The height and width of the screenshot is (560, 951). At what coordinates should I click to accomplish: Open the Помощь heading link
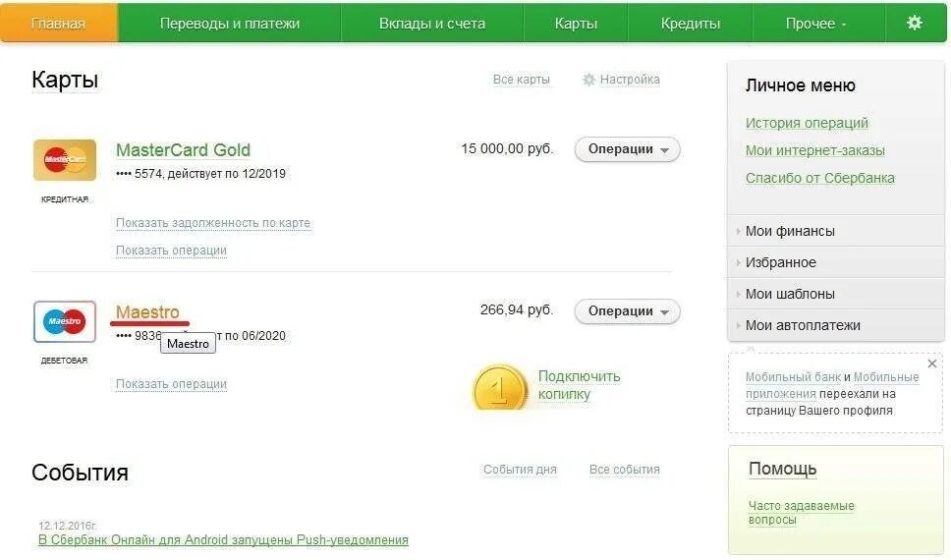[x=782, y=469]
